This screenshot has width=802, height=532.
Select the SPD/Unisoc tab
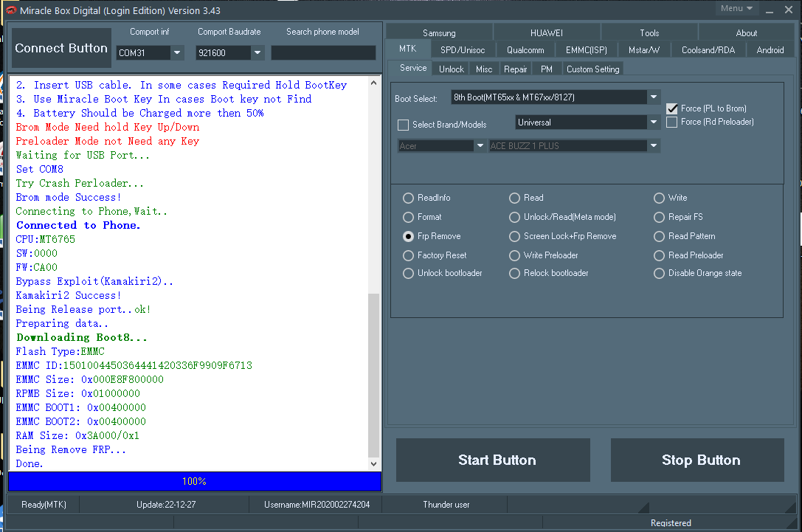(x=463, y=49)
